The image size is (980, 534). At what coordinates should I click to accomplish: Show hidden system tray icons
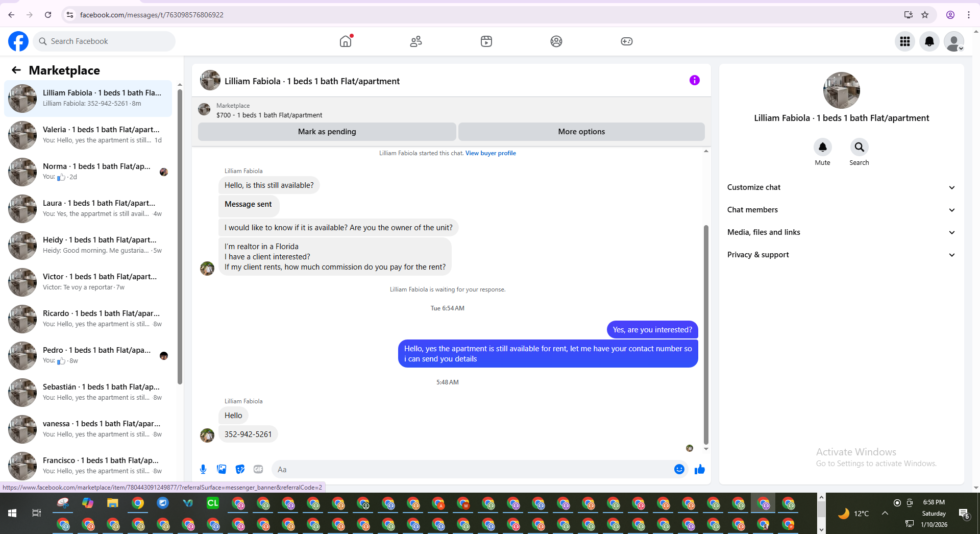tap(885, 513)
